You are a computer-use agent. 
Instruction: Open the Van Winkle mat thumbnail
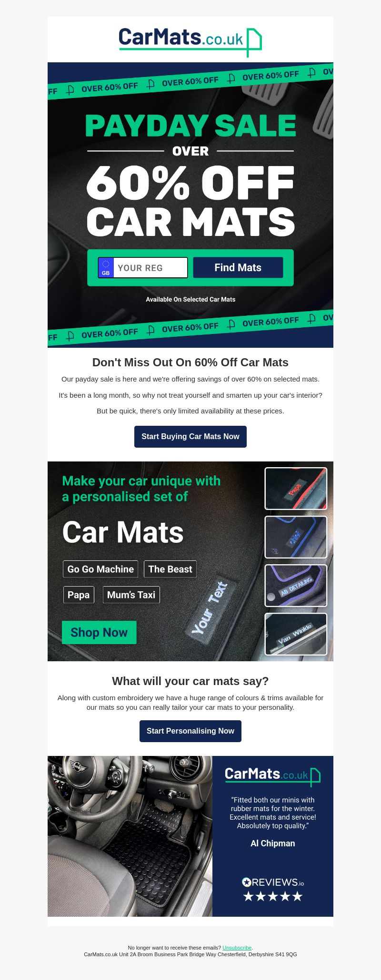[296, 634]
